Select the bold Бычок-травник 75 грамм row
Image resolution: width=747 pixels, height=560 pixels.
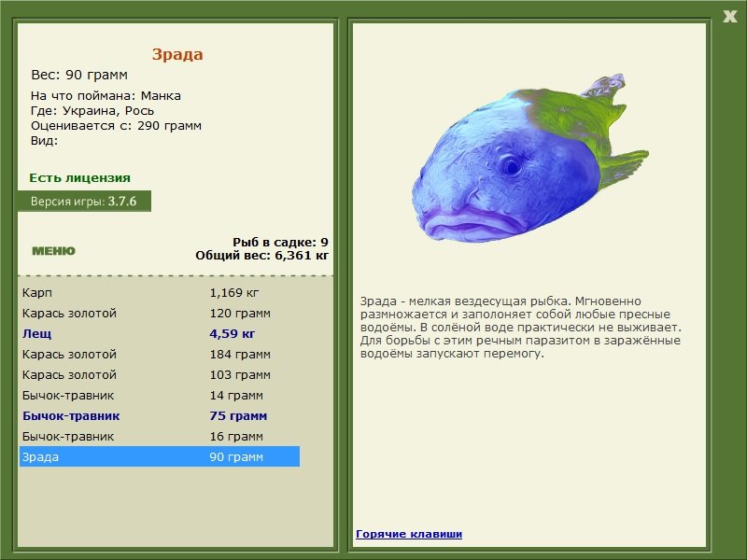click(159, 415)
